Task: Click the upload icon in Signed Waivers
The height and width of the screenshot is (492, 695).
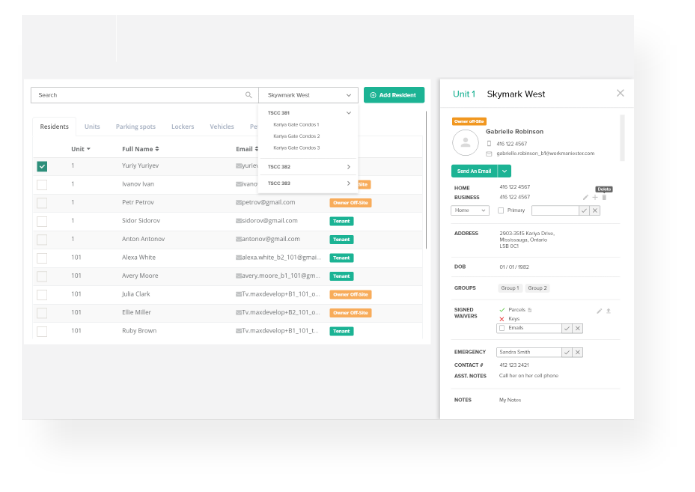Action: tap(608, 311)
